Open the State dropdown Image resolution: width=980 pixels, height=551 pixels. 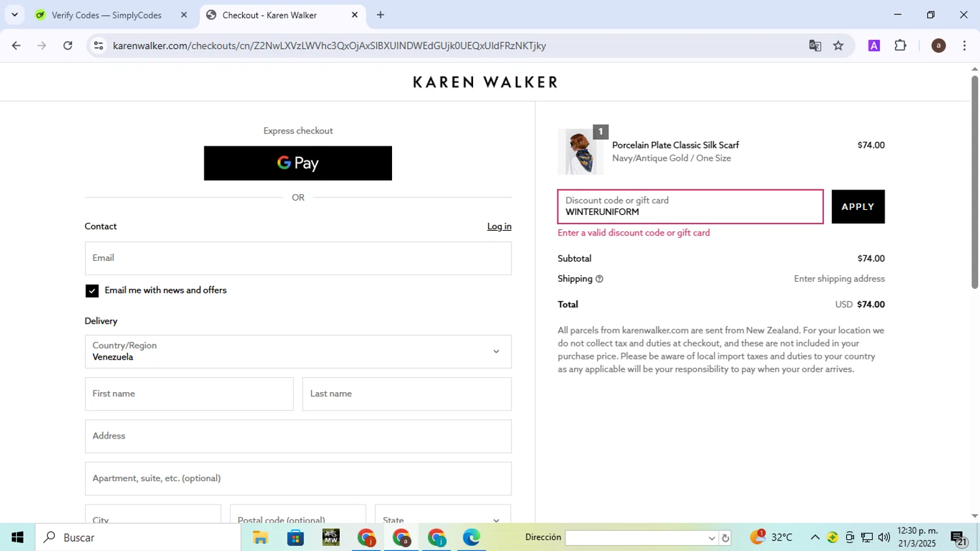click(443, 514)
